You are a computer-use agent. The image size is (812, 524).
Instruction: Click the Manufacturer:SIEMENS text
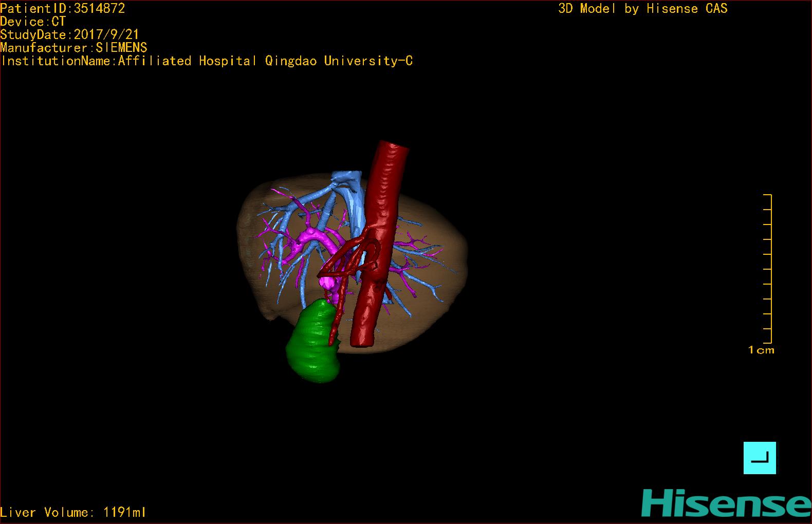(74, 48)
